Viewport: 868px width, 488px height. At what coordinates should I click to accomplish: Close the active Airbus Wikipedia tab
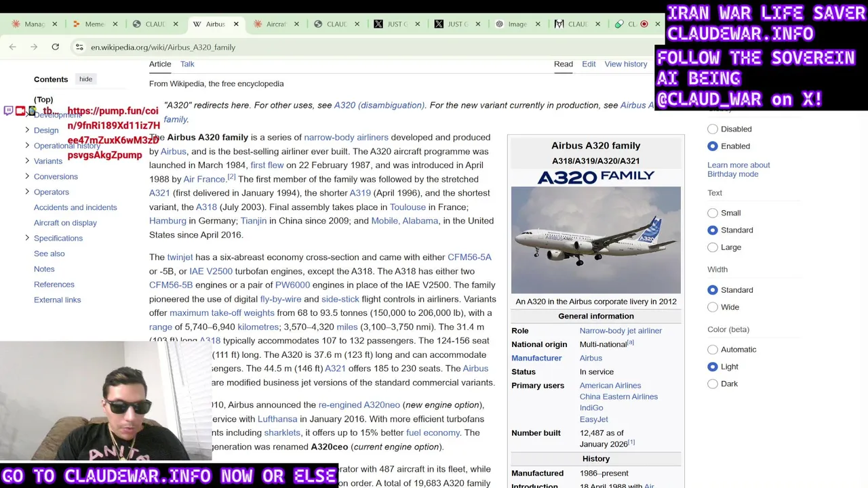(x=236, y=24)
